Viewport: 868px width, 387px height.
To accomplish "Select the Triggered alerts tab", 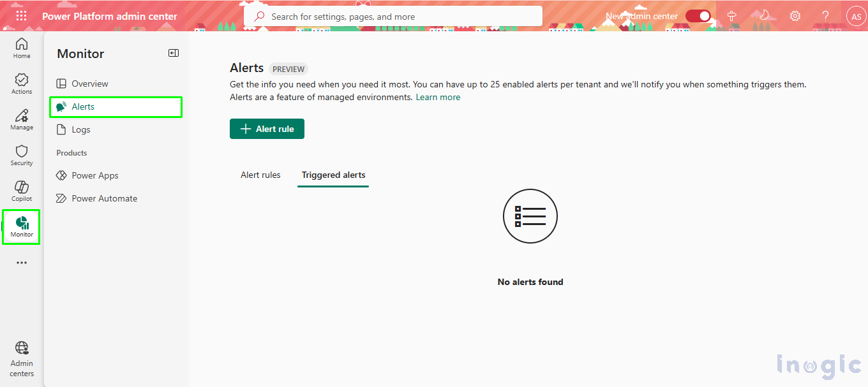I will click(x=333, y=175).
